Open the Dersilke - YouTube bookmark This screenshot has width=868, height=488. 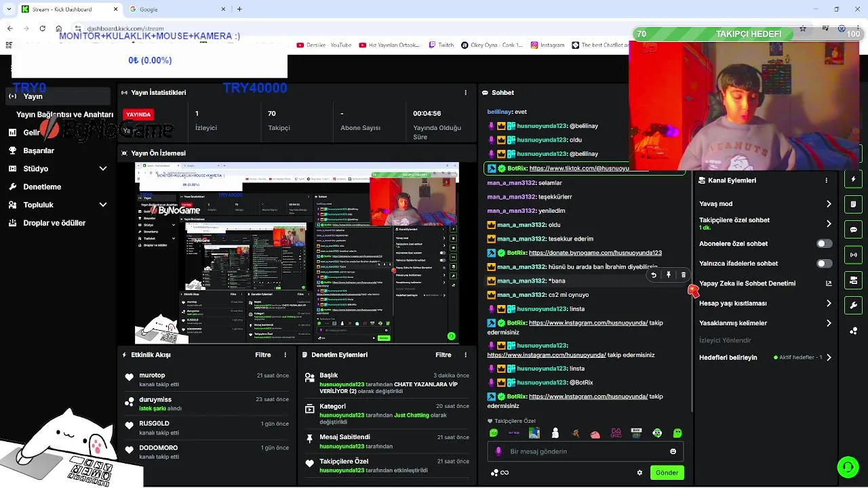click(x=324, y=45)
